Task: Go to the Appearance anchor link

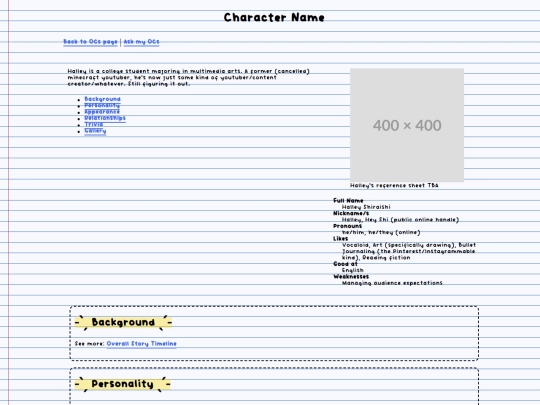Action: pos(102,112)
